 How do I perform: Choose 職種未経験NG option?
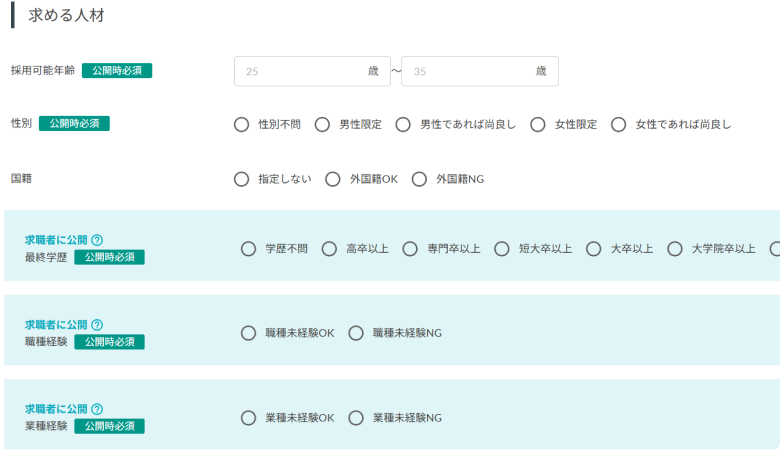[356, 333]
